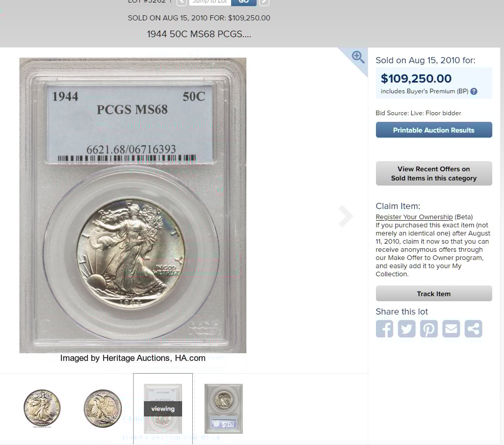
Task: Go to next lot arrow
Action: [x=264, y=2]
